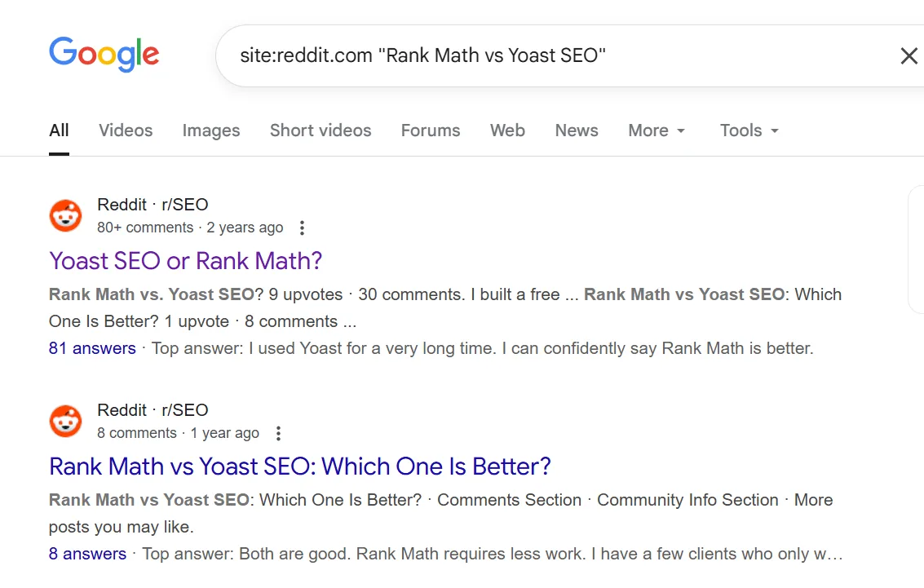Switch to Short videos results
Viewport: 924px width, 588px height.
pos(320,130)
